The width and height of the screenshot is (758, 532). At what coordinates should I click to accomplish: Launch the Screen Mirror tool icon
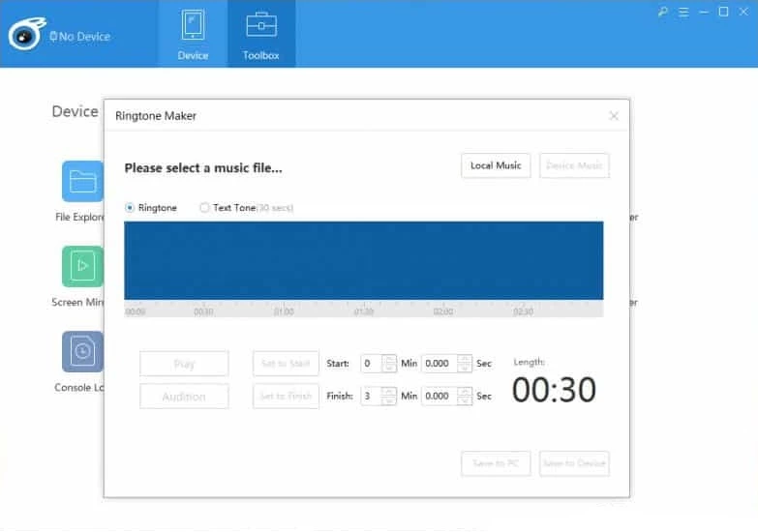(82, 267)
